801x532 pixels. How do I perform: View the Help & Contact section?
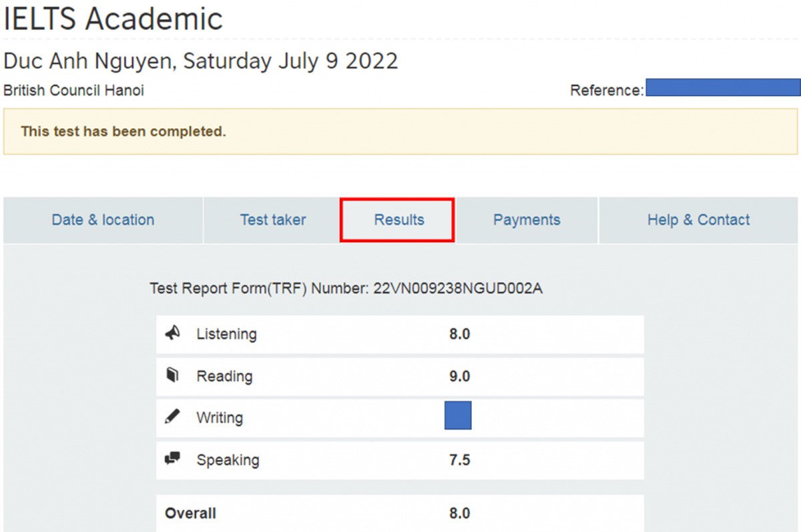pos(698,220)
